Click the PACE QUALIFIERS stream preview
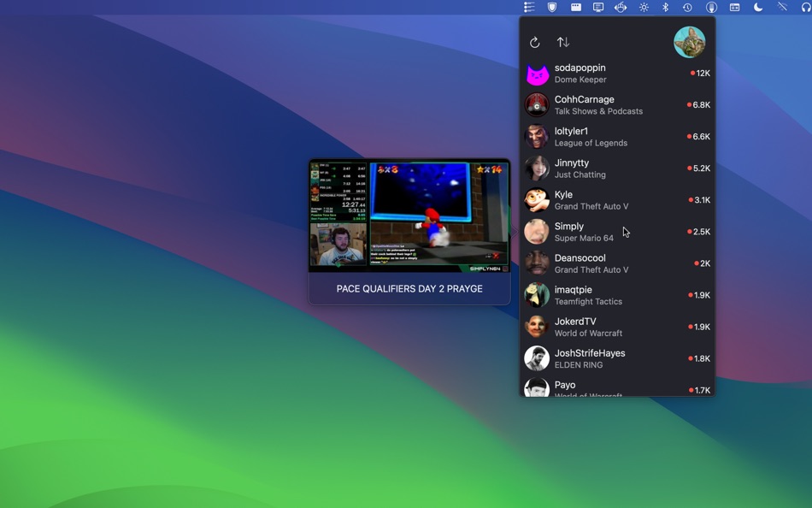 pos(409,216)
